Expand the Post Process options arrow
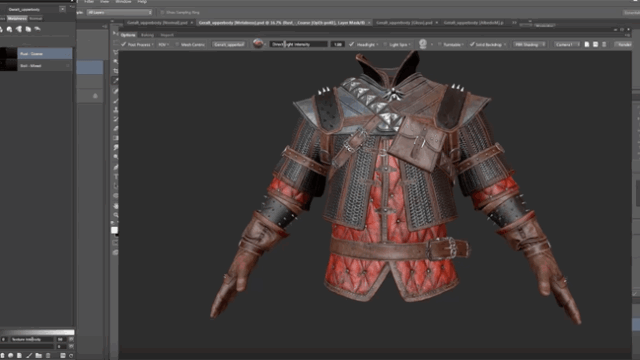The height and width of the screenshot is (360, 640). [x=153, y=44]
